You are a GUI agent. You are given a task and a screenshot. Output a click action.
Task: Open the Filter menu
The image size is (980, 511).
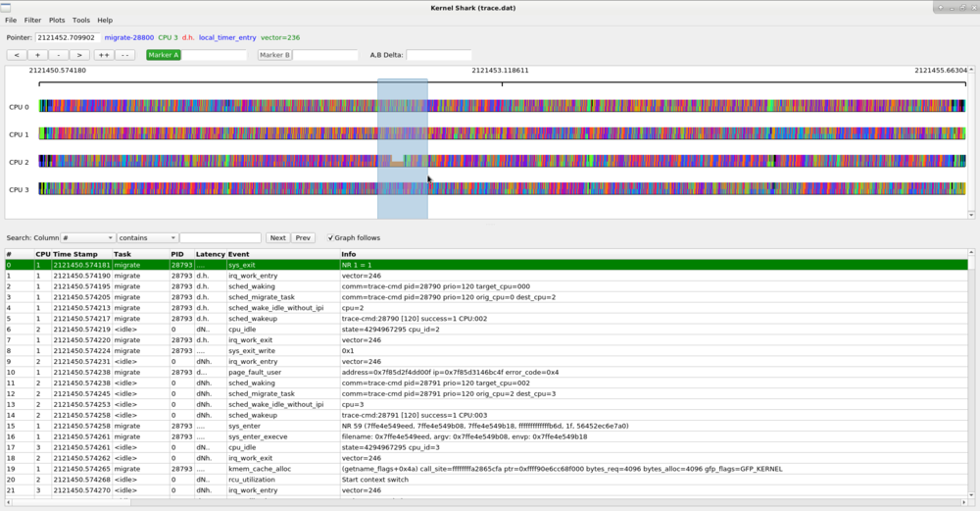pos(32,20)
